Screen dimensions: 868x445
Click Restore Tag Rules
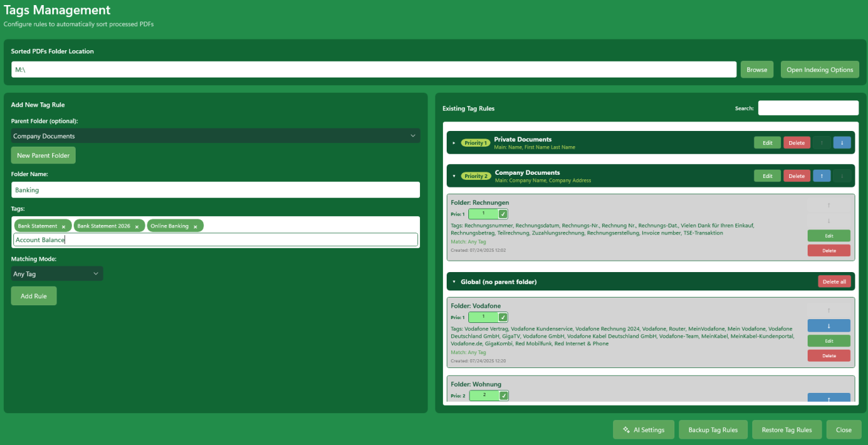click(787, 430)
